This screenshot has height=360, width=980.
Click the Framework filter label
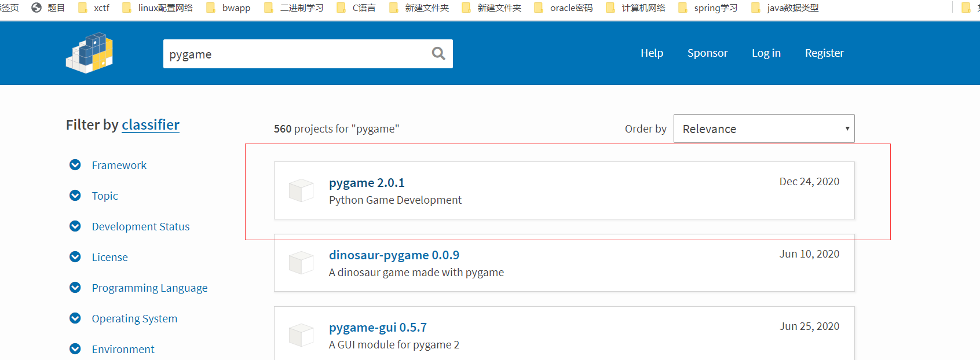pyautogui.click(x=119, y=165)
